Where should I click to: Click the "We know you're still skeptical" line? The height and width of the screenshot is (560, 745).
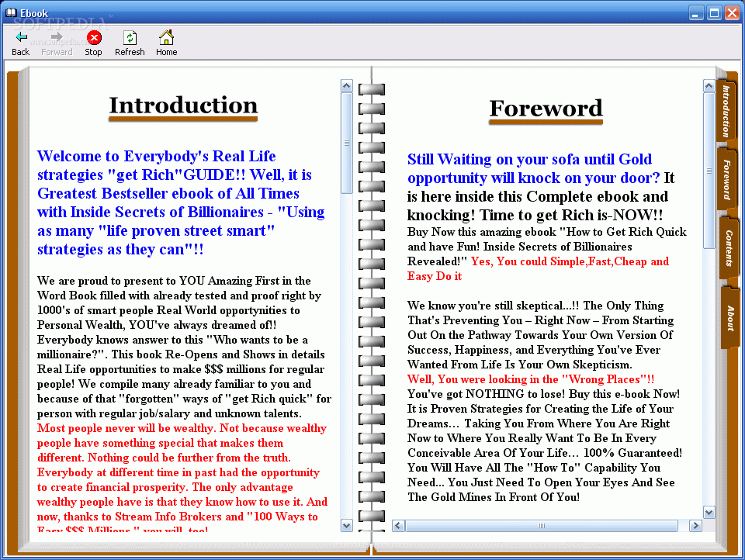535,306
